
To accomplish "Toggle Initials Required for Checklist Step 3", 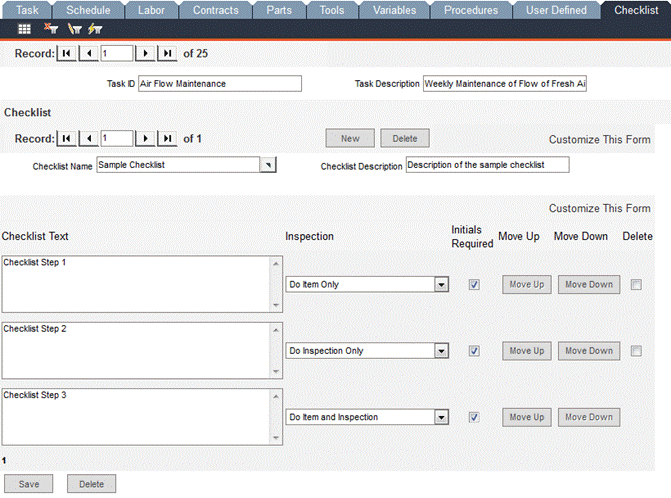I will pos(474,417).
